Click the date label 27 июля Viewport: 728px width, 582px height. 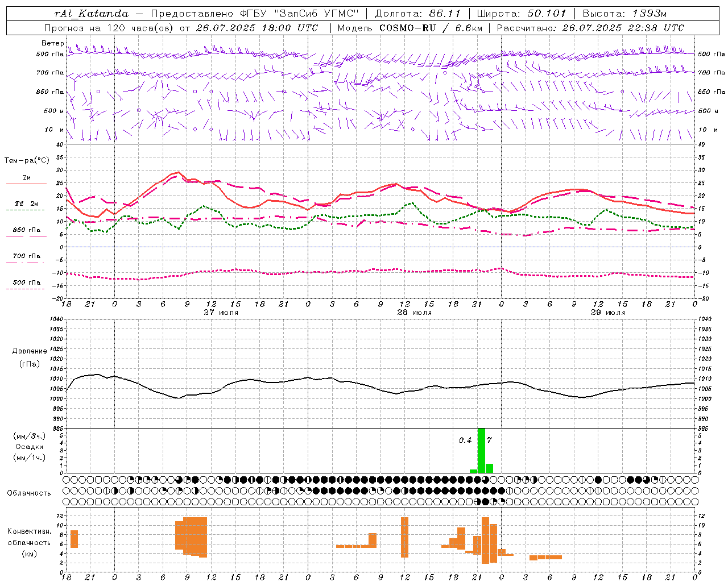pyautogui.click(x=221, y=312)
